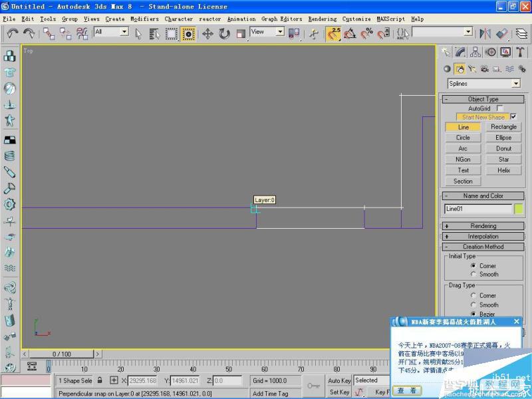Select Smooth under Initial Type

(473, 274)
